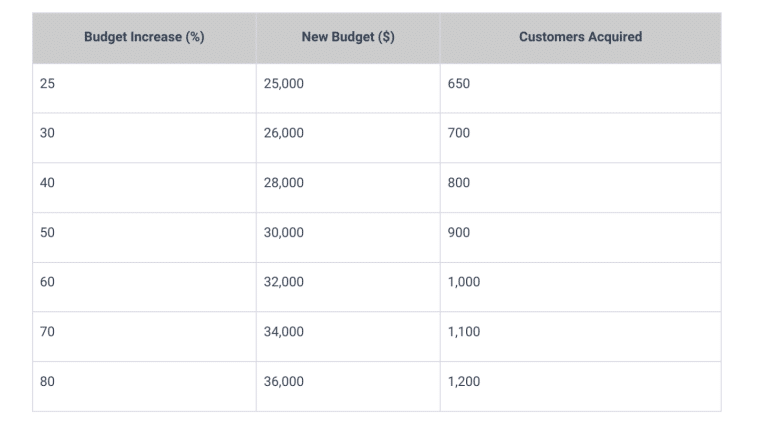This screenshot has height=440, width=760.
Task: Select the budget increase cell 40
Action: click(144, 188)
